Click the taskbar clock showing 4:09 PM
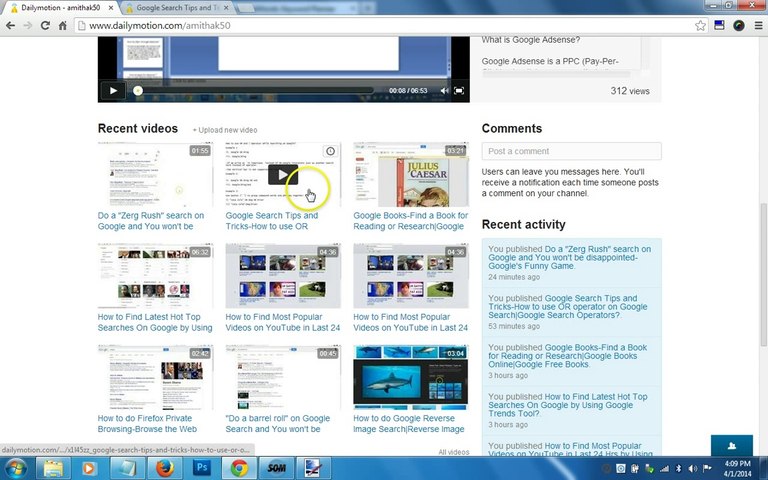 (737, 468)
